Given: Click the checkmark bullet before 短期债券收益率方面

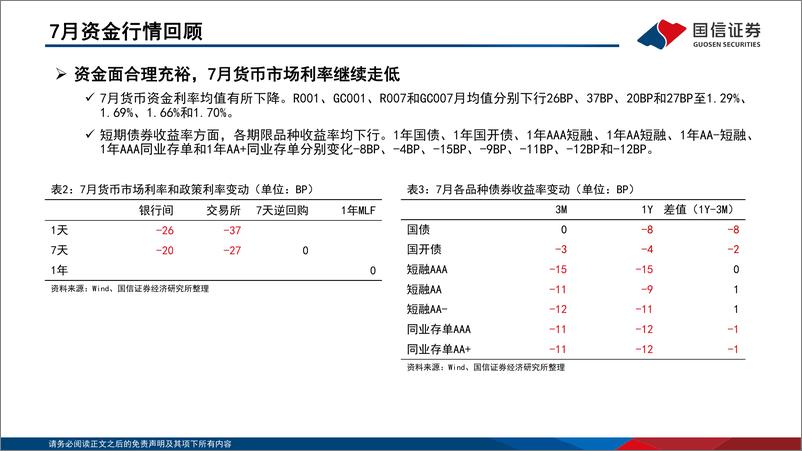Looking at the screenshot, I should [x=90, y=134].
